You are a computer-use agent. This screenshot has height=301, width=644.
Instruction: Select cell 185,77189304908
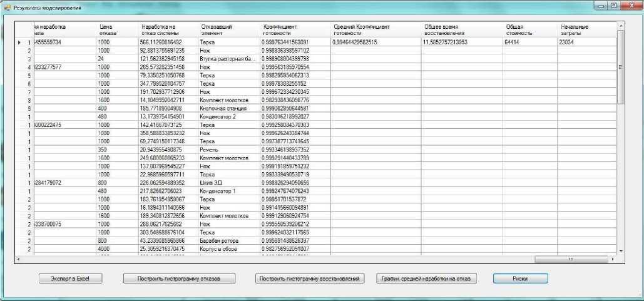click(168, 108)
